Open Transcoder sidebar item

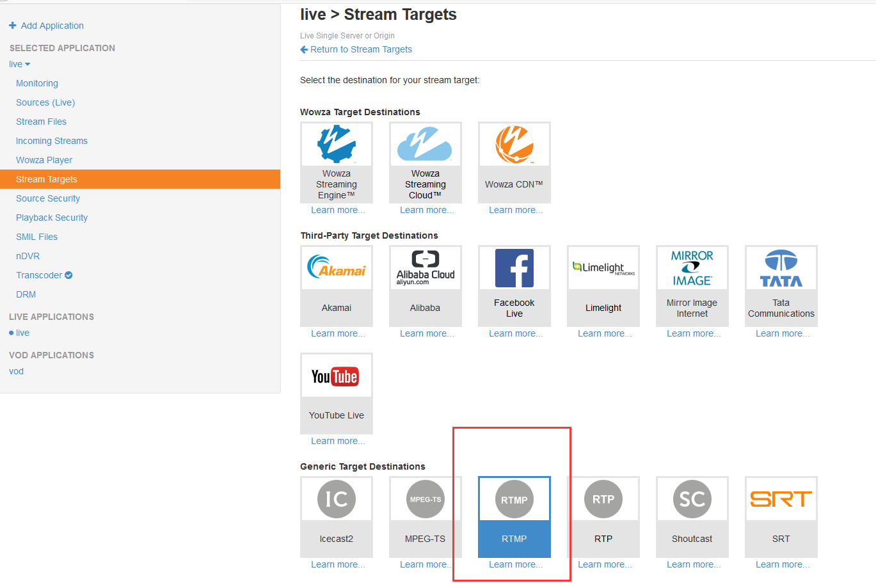coord(39,275)
